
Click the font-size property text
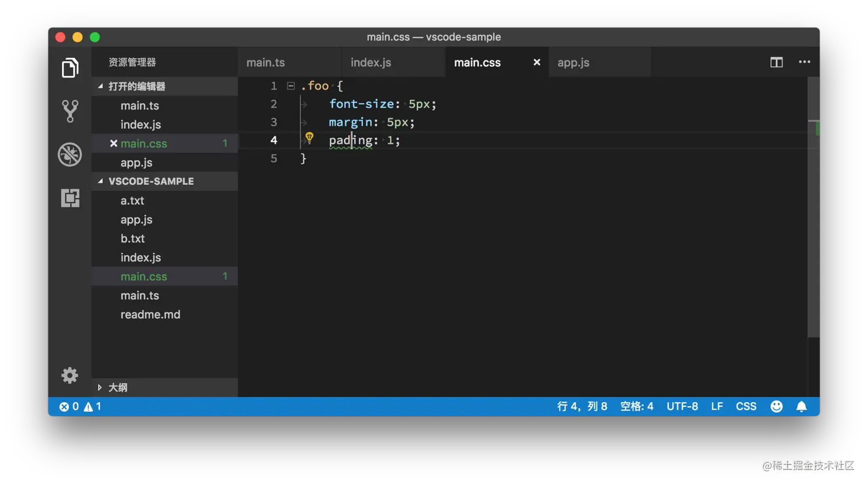point(362,104)
